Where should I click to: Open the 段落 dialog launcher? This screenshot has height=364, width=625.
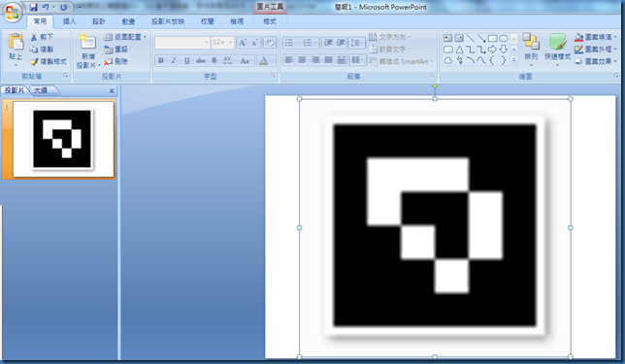[433, 76]
